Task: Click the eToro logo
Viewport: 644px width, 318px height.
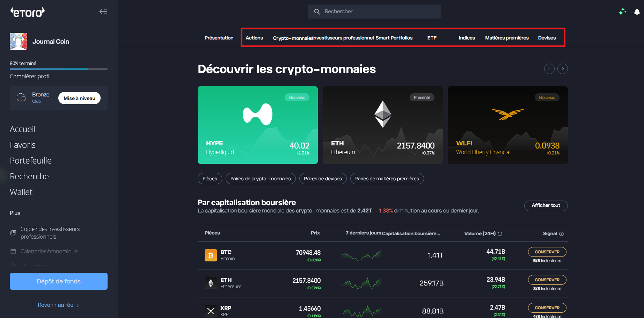Action: [27, 12]
